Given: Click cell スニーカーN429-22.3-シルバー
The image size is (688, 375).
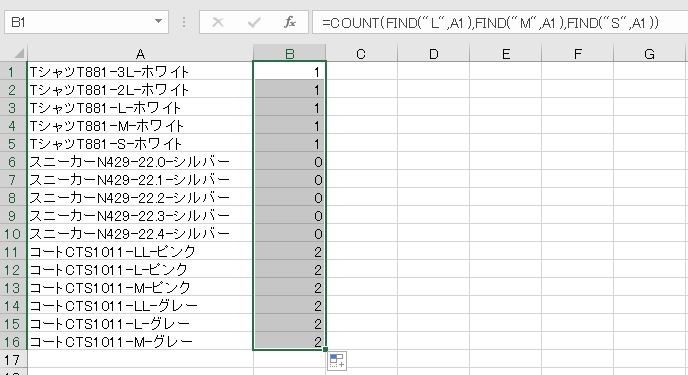Looking at the screenshot, I should coord(140,215).
